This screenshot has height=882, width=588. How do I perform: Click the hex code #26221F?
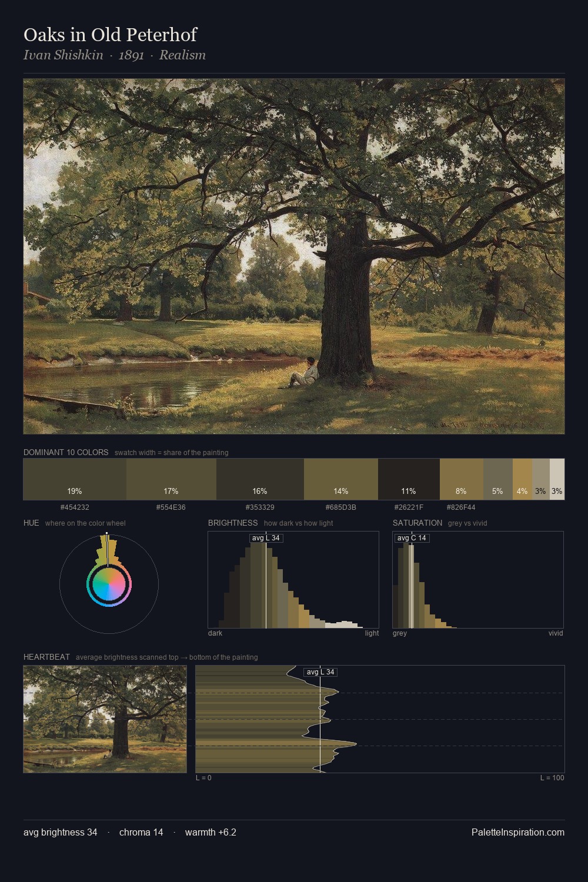coord(409,507)
